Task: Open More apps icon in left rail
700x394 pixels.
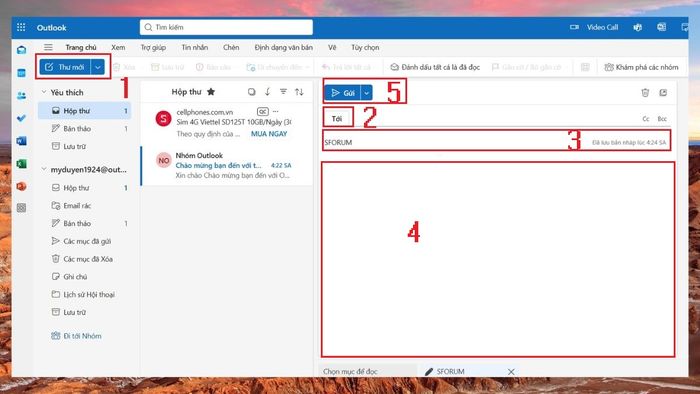Action: pyautogui.click(x=21, y=207)
